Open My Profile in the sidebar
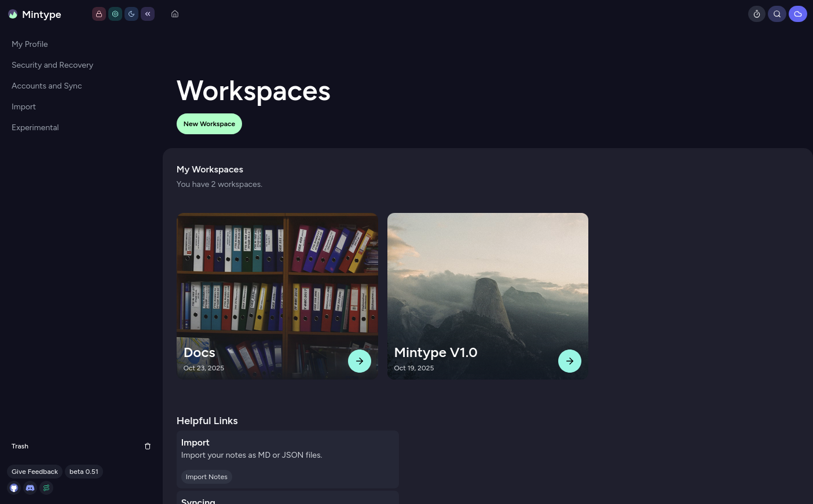Viewport: 813px width, 504px height. (30, 44)
